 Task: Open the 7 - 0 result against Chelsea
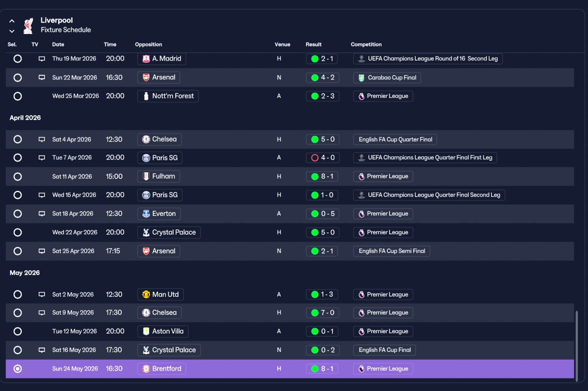pos(322,313)
